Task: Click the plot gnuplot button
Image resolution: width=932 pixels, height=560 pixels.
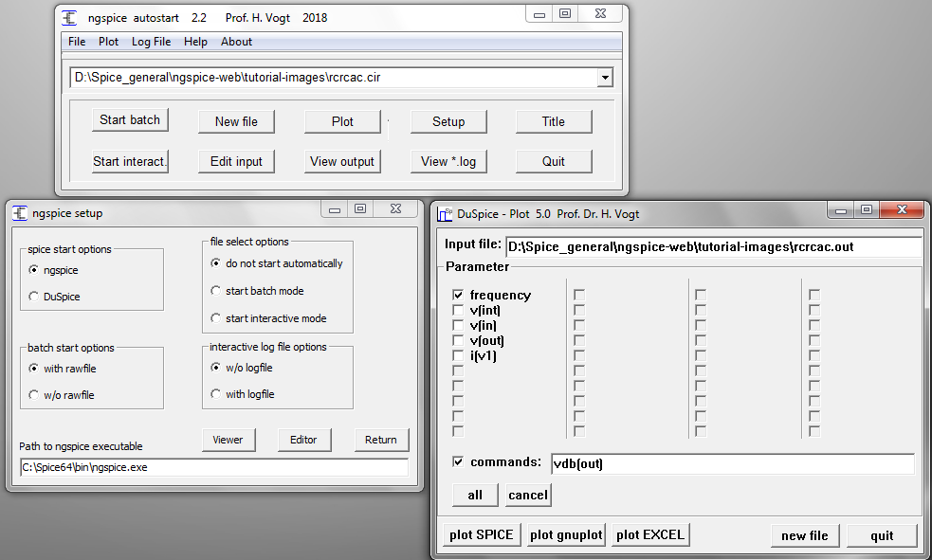Action: pyautogui.click(x=566, y=534)
